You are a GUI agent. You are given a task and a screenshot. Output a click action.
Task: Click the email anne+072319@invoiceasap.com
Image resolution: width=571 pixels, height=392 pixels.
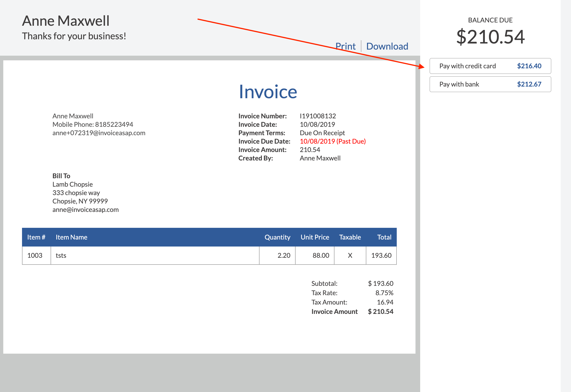pos(99,133)
